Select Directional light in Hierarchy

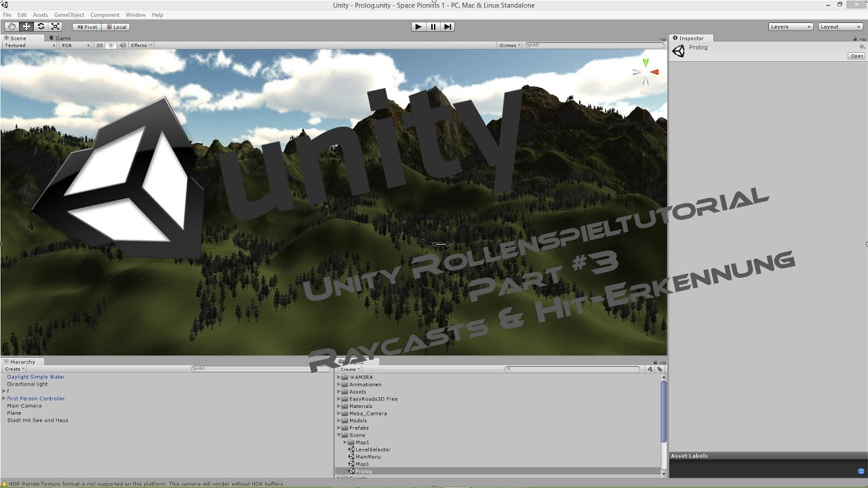pyautogui.click(x=27, y=384)
